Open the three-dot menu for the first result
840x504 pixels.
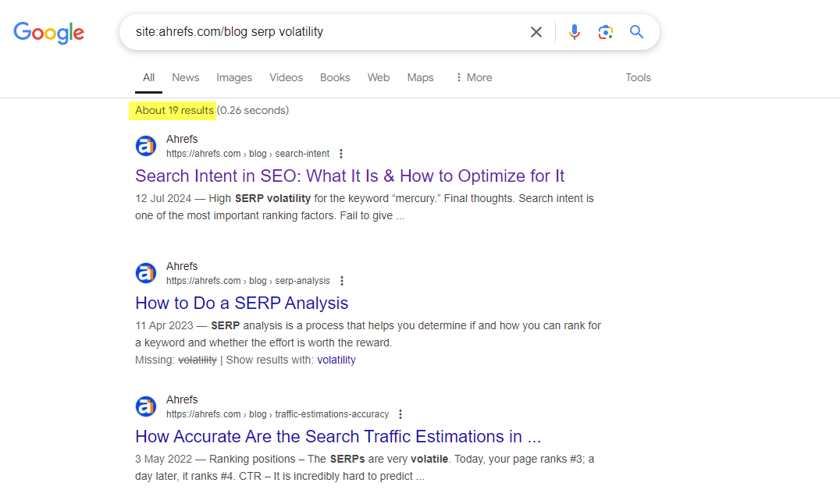[x=341, y=154]
